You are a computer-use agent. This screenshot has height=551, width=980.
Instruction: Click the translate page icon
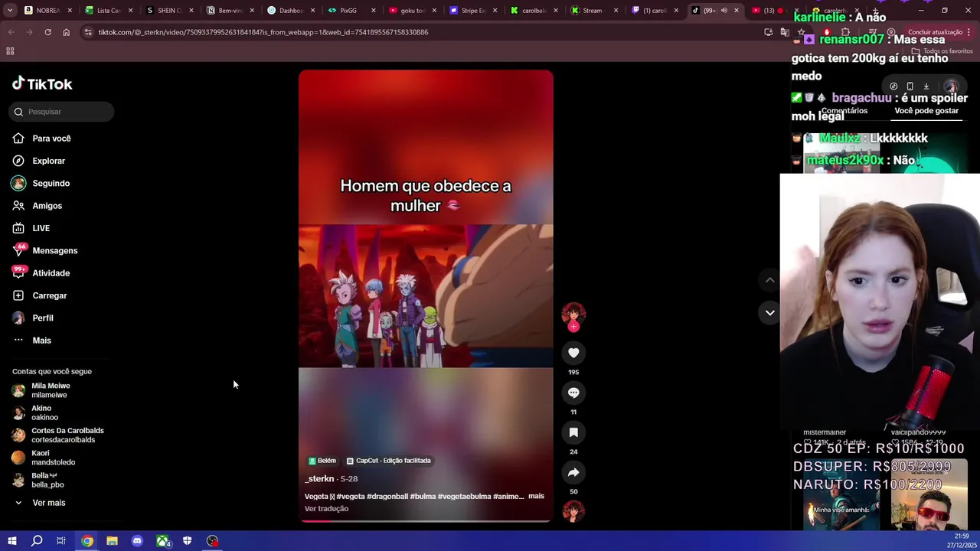pyautogui.click(x=785, y=32)
